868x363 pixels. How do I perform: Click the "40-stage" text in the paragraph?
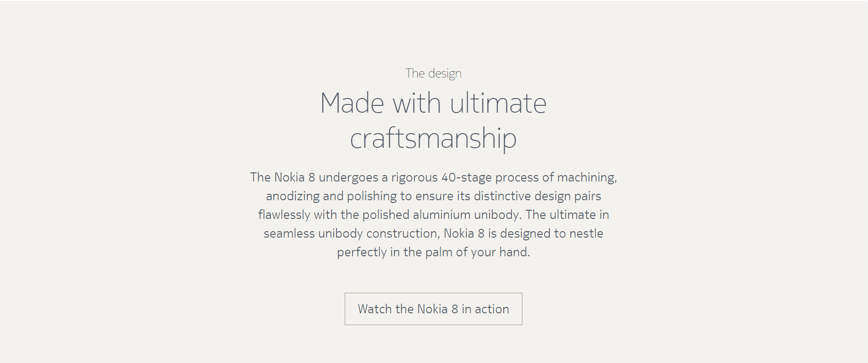(x=466, y=177)
